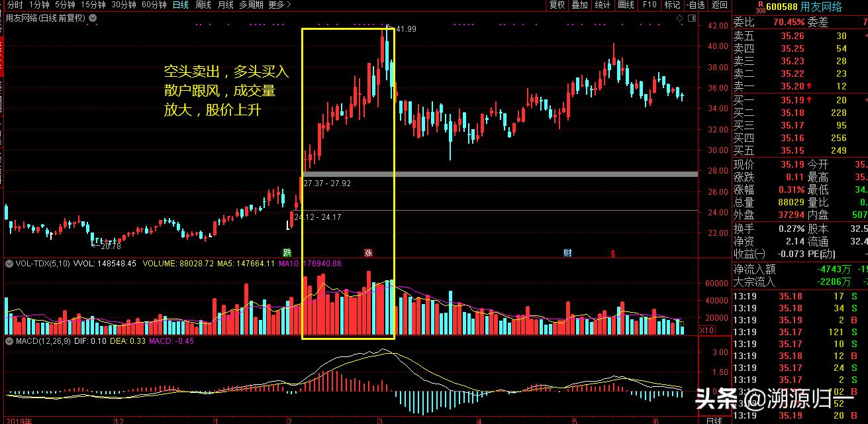Click the red 涨 event marker
The image size is (868, 424).
[x=368, y=252]
